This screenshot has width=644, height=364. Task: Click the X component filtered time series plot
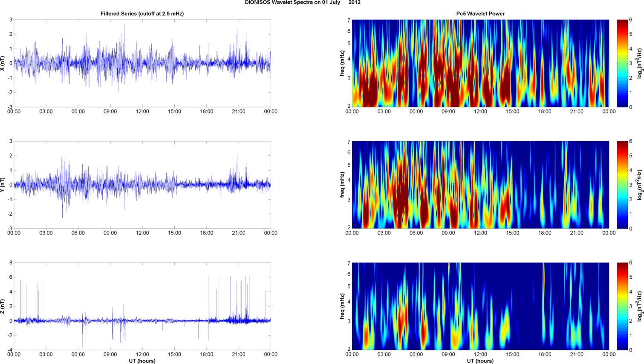click(142, 63)
